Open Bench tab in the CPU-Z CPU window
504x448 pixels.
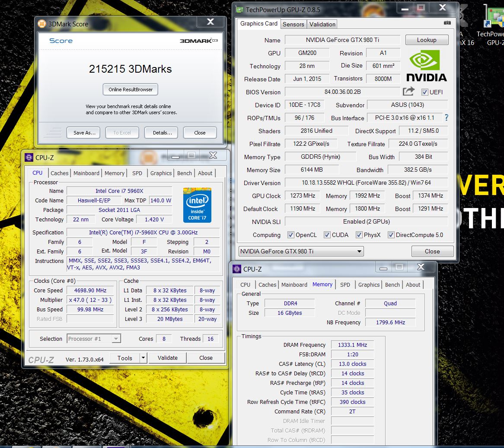coord(185,173)
